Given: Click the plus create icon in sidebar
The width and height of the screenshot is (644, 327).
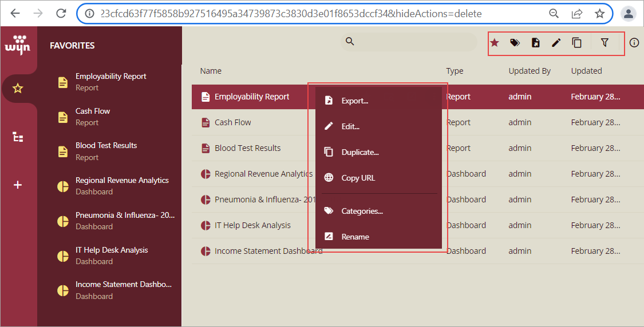Looking at the screenshot, I should click(18, 185).
